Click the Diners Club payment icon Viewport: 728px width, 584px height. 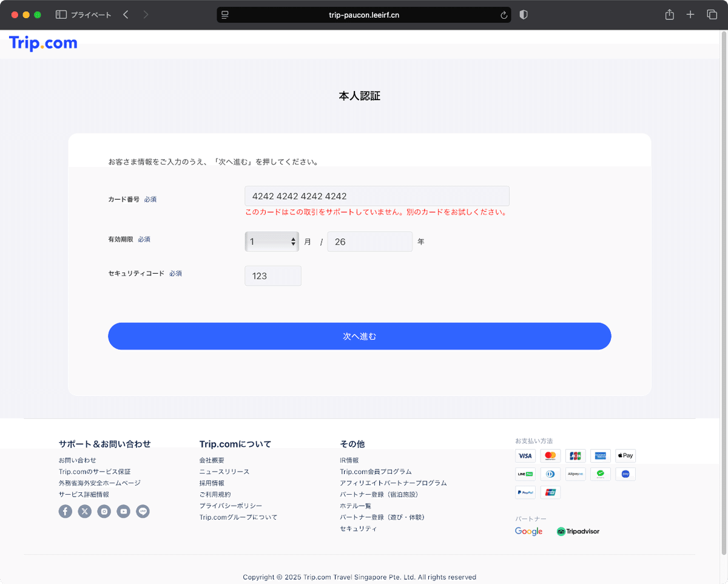click(x=550, y=474)
